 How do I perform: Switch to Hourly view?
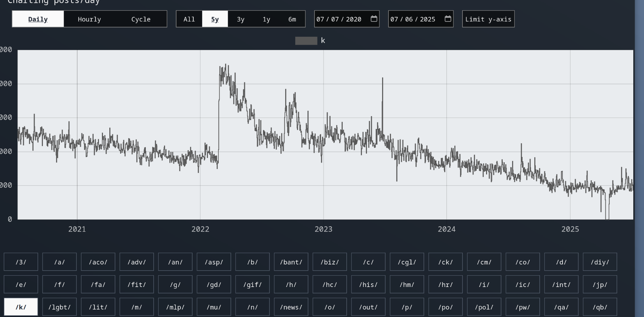click(x=89, y=19)
